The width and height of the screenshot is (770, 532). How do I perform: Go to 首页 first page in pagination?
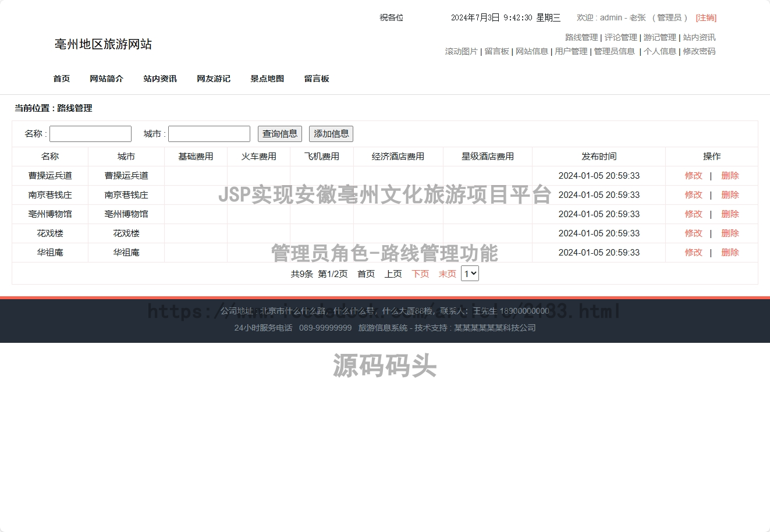point(366,274)
